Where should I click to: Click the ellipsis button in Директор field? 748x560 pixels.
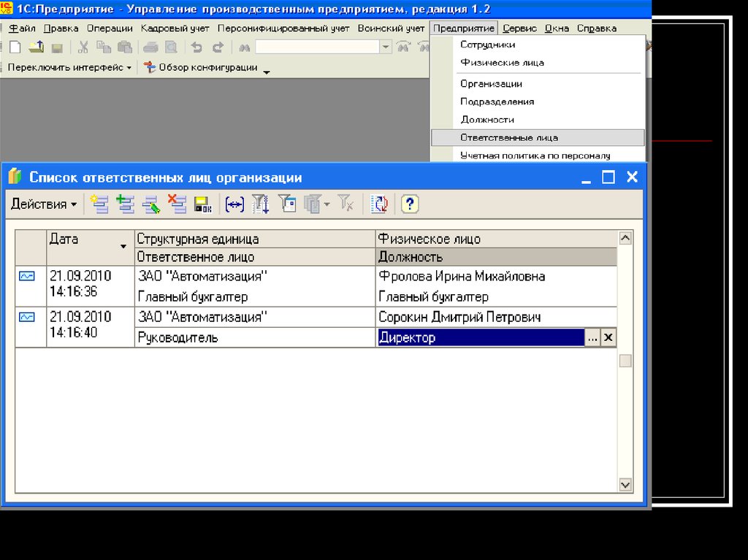coord(592,337)
